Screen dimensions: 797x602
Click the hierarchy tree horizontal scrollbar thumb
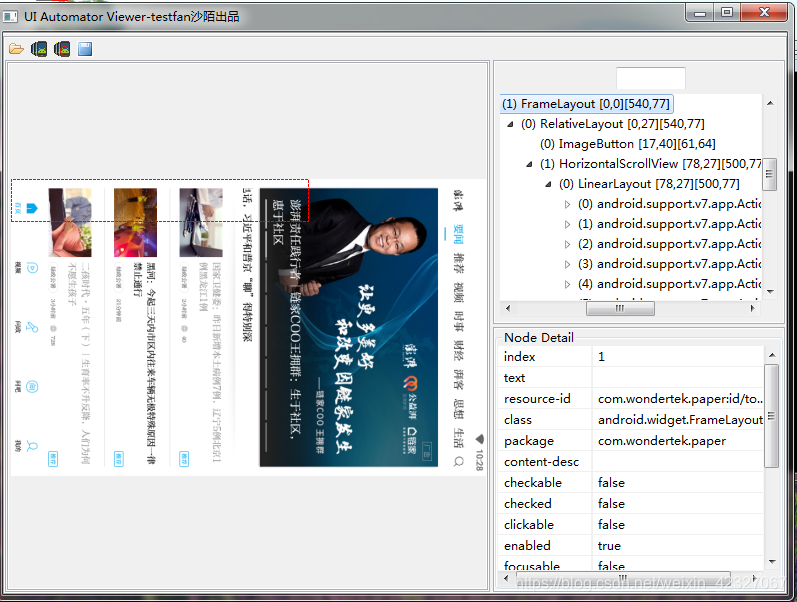point(620,308)
